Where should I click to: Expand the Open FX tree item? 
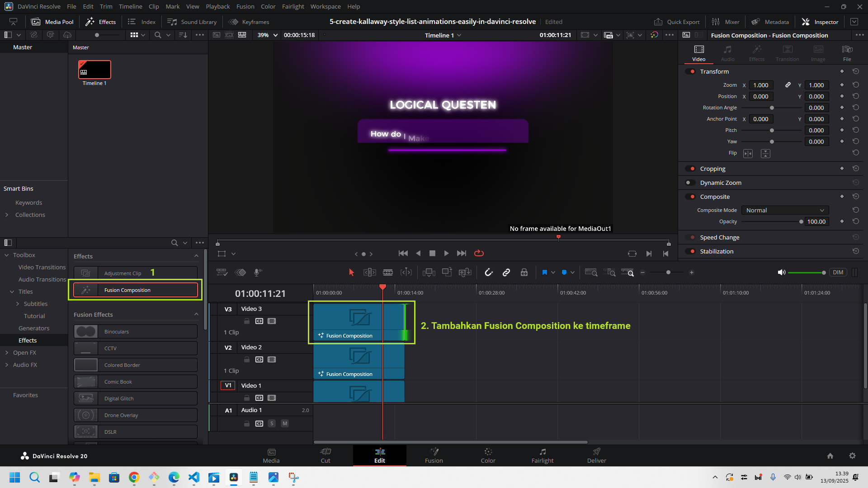(7, 352)
